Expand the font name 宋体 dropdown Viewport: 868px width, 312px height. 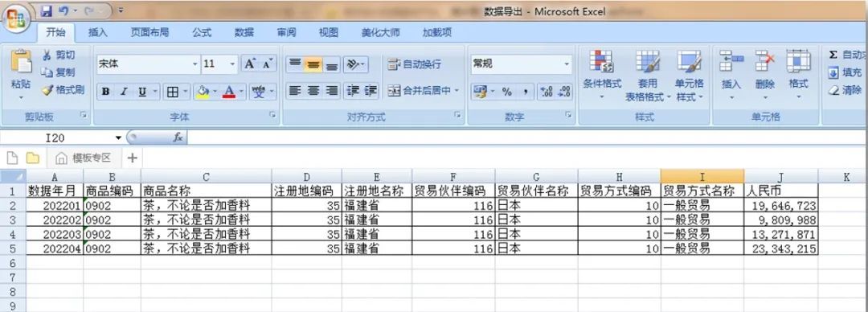194,64
